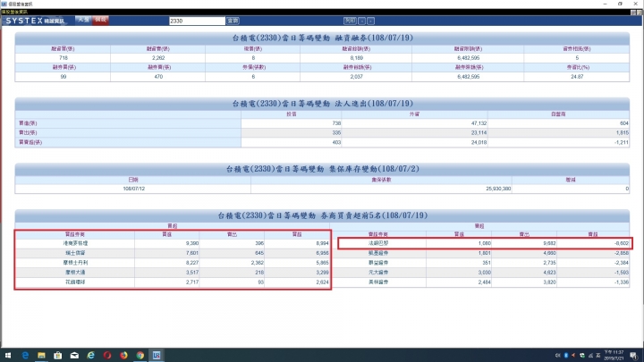644x362 pixels.
Task: Select the 美林證券 broker row
Action: click(x=479, y=282)
